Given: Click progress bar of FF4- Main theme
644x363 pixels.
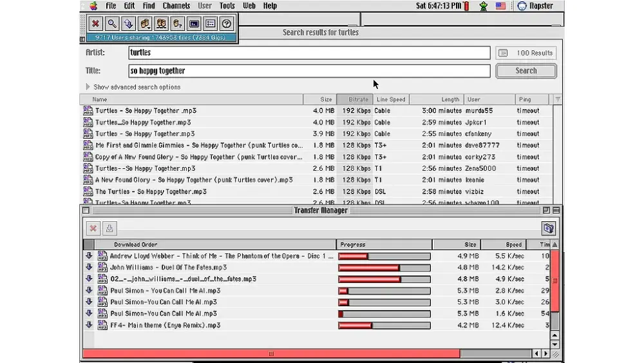Looking at the screenshot, I should (x=384, y=325).
